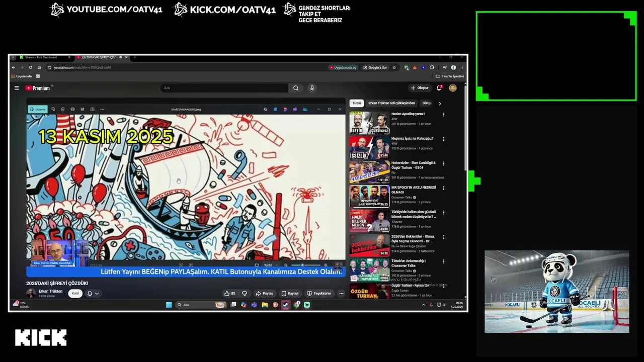This screenshot has width=644, height=362.
Task: Show hidden system tray icons chevron
Action: click(x=423, y=305)
